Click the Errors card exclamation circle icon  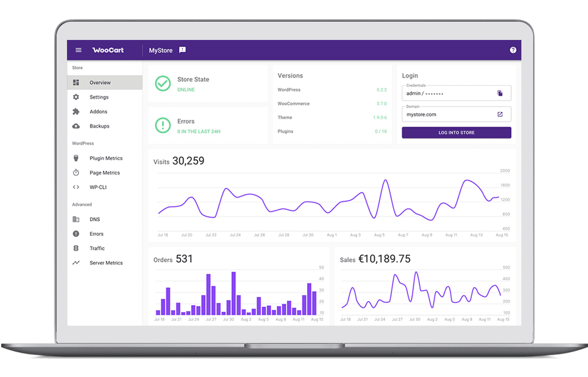pyautogui.click(x=163, y=125)
